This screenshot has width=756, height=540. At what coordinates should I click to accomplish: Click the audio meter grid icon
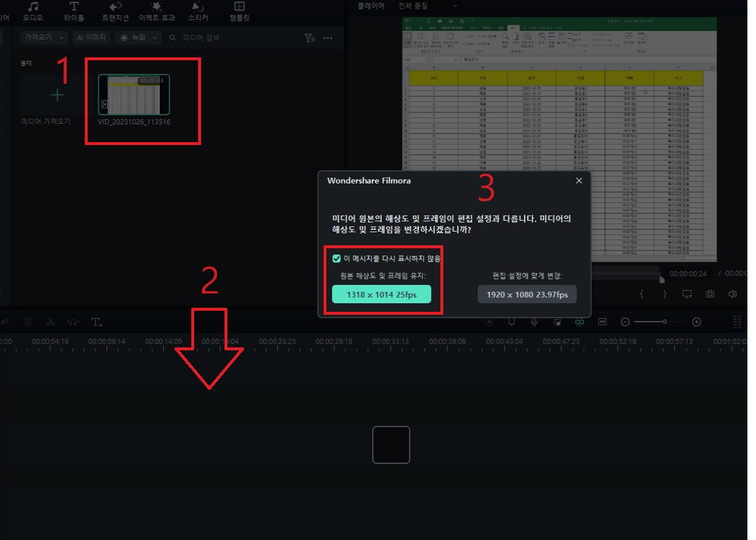point(737,322)
